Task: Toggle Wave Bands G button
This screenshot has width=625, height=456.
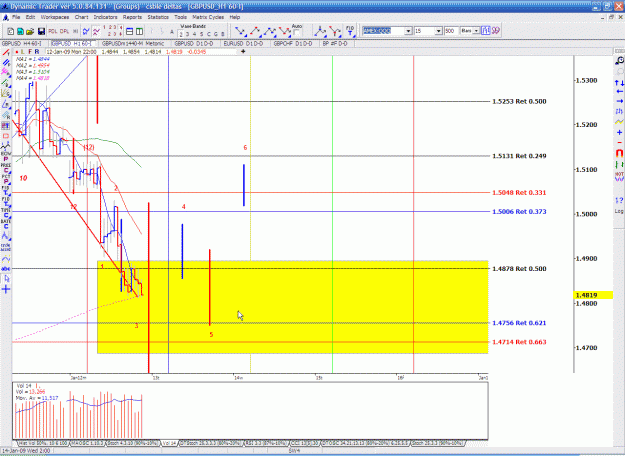Action: pyautogui.click(x=216, y=34)
